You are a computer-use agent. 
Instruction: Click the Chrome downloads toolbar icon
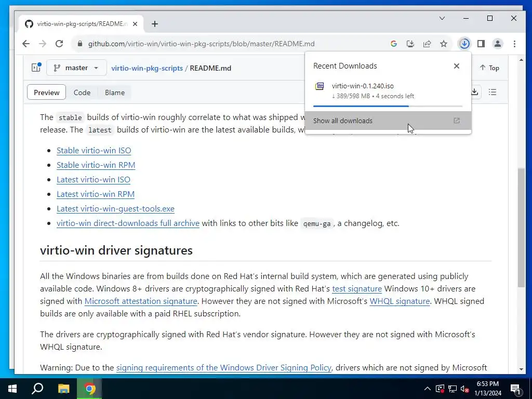coord(464,44)
